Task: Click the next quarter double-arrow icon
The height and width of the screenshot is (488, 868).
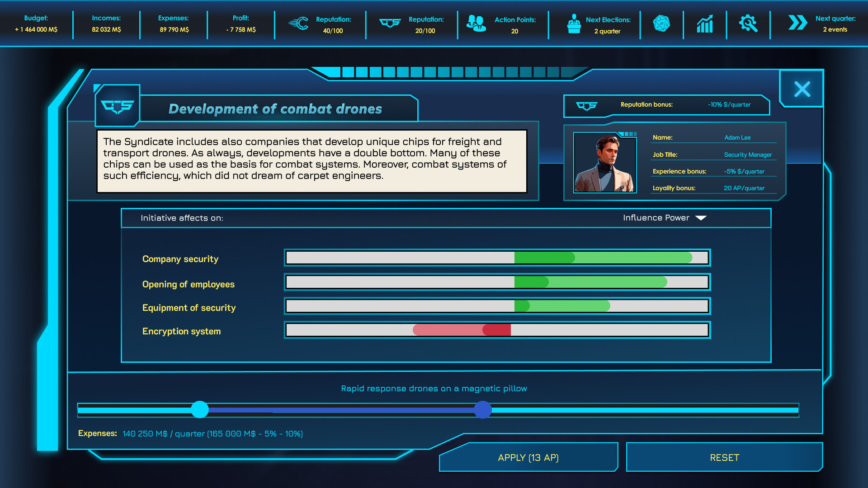Action: [x=797, y=23]
